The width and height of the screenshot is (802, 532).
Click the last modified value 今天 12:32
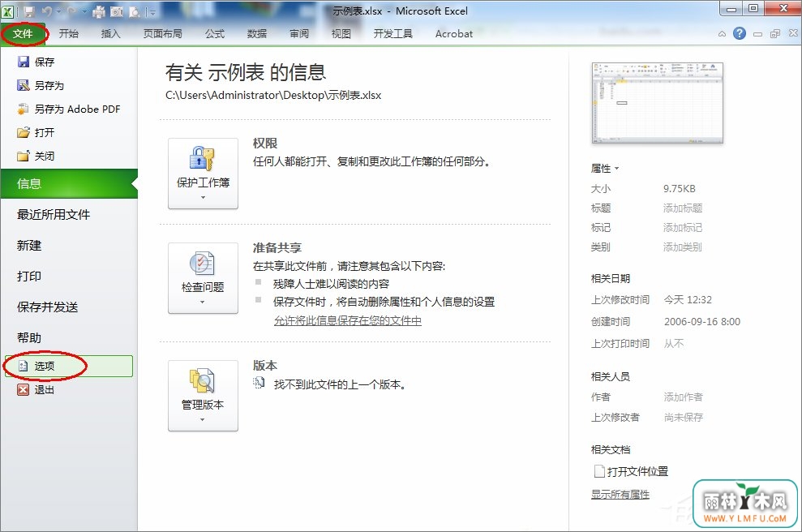688,300
